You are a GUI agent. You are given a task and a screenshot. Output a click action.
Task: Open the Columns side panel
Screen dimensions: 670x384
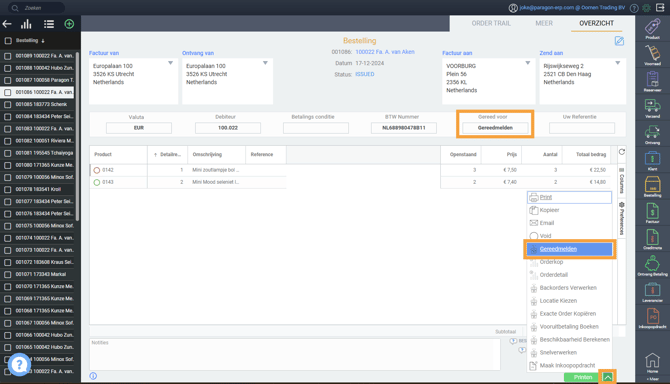[622, 180]
